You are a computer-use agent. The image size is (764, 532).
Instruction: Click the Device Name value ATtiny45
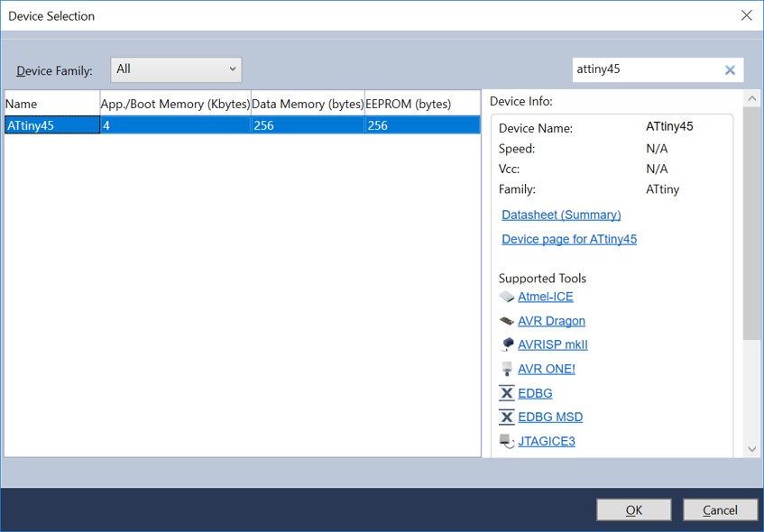click(x=669, y=126)
